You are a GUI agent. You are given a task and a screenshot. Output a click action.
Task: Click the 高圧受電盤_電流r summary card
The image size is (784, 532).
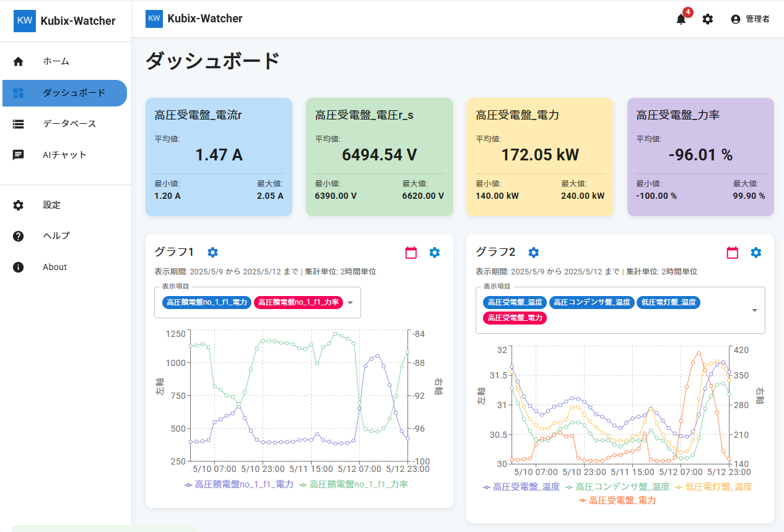tap(219, 157)
